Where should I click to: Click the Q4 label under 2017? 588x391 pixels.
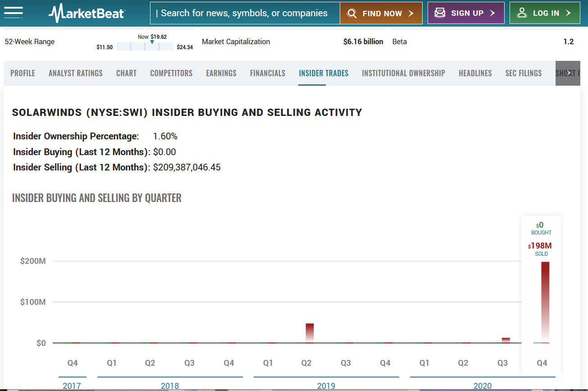pyautogui.click(x=73, y=363)
